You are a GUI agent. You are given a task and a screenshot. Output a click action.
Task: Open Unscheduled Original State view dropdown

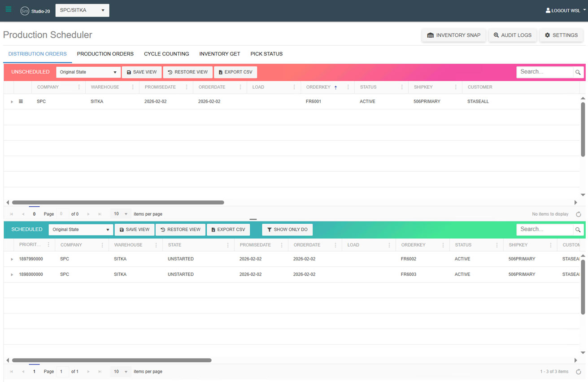click(x=88, y=72)
